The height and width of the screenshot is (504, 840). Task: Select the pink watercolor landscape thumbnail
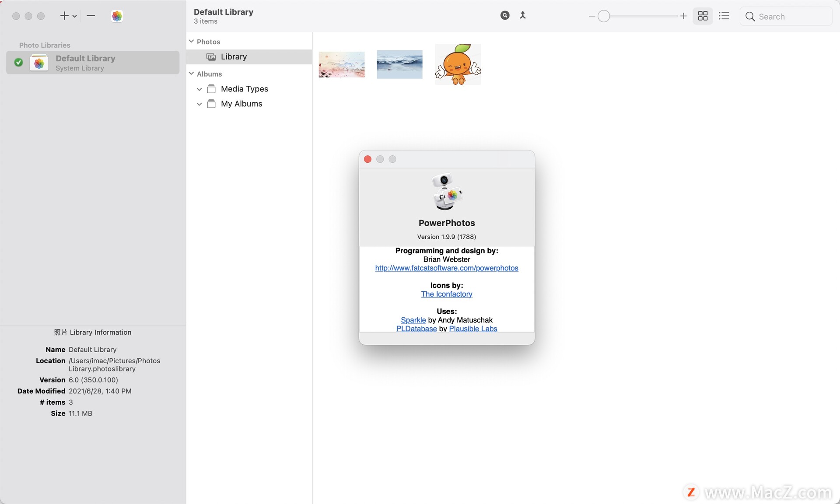coord(342,64)
